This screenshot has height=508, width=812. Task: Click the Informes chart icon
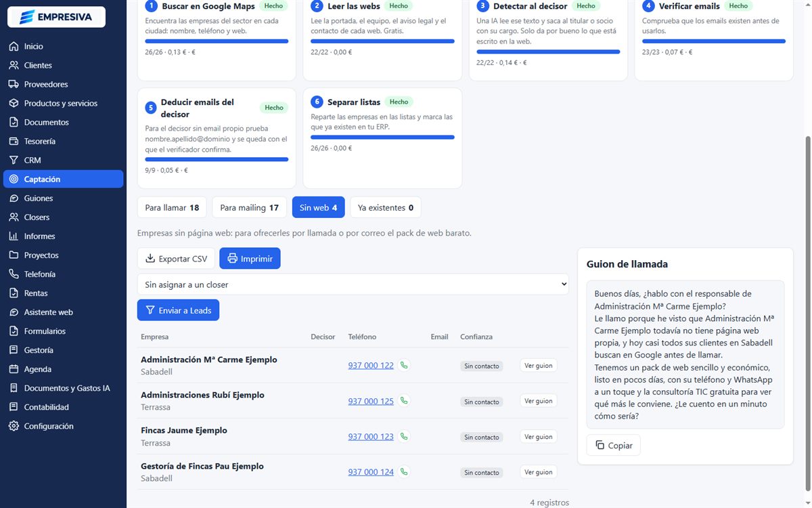(x=14, y=236)
